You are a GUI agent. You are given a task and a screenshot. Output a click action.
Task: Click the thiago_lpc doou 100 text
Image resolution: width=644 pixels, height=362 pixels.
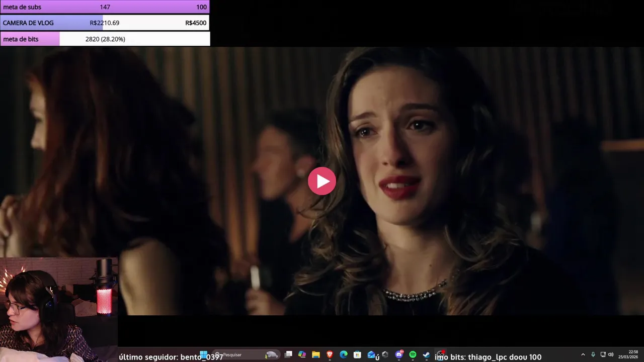pyautogui.click(x=505, y=357)
